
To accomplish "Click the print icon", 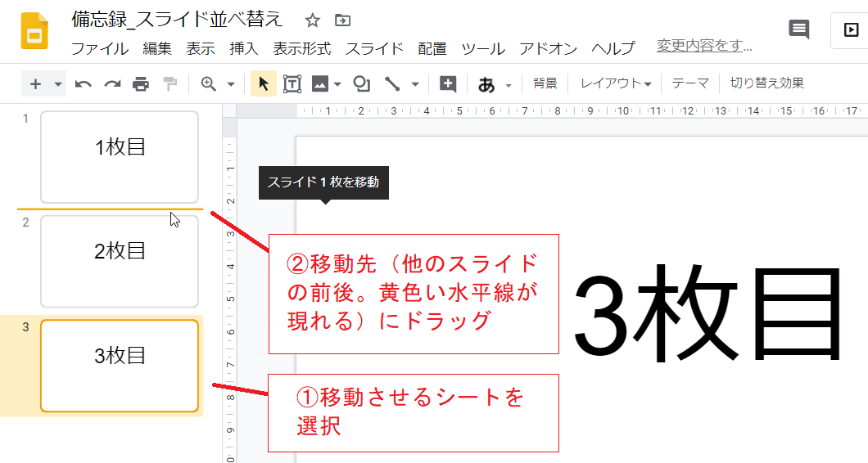I will point(141,84).
